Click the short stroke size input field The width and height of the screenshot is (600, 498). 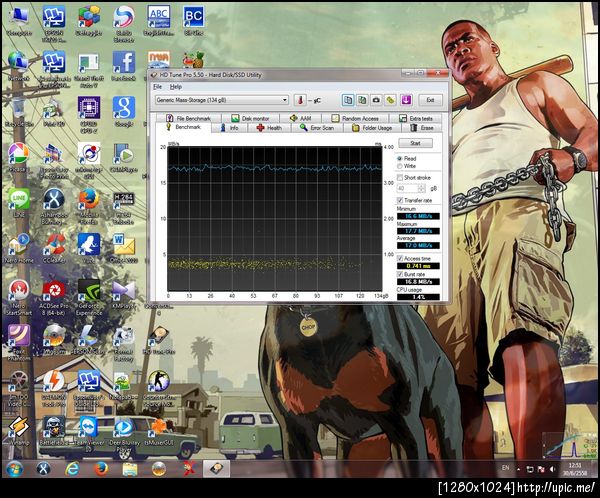(407, 188)
